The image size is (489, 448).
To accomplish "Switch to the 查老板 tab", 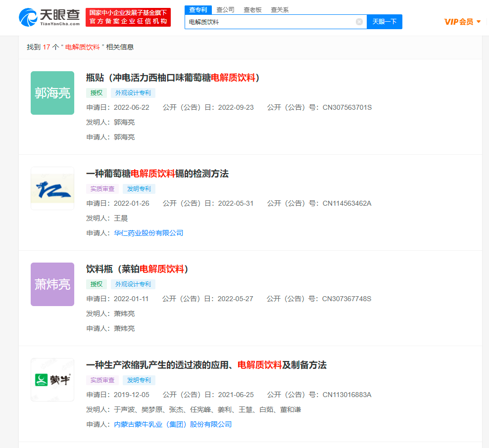I will (x=252, y=10).
